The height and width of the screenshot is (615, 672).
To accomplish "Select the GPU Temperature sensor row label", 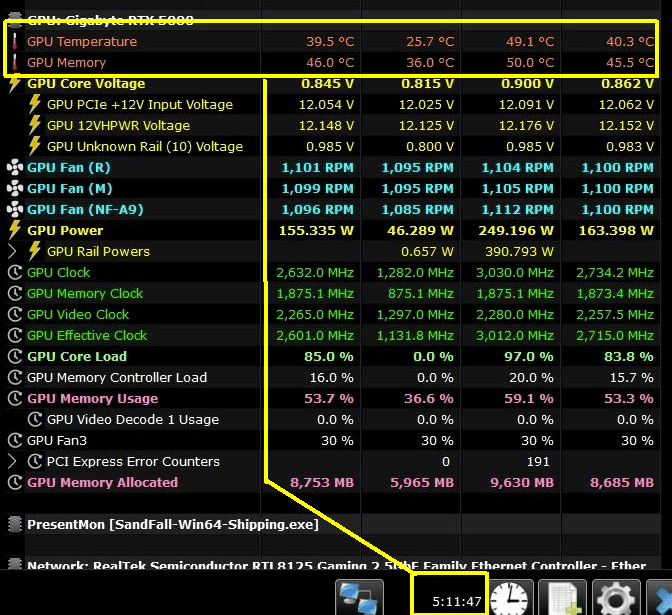I will [x=82, y=42].
